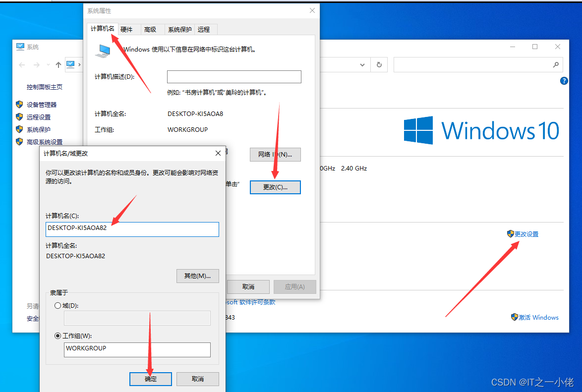
Task: Click 更改设置 link in System window
Action: tap(526, 234)
